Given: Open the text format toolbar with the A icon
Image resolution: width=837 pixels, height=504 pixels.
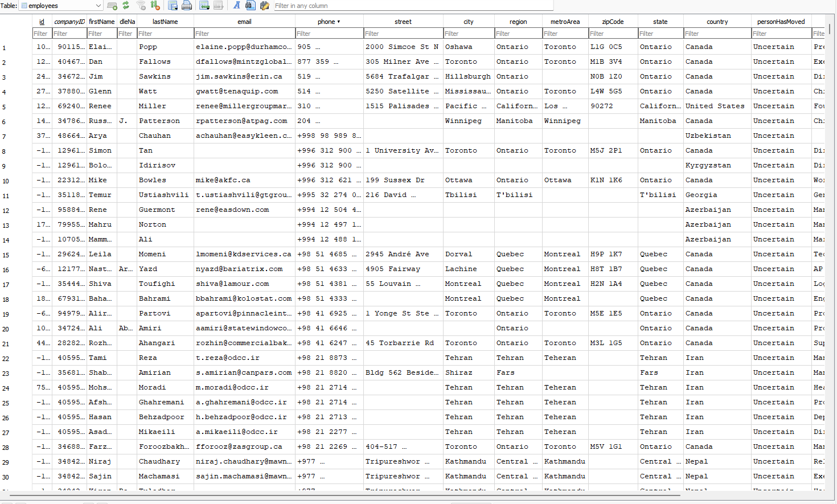Looking at the screenshot, I should (236, 6).
